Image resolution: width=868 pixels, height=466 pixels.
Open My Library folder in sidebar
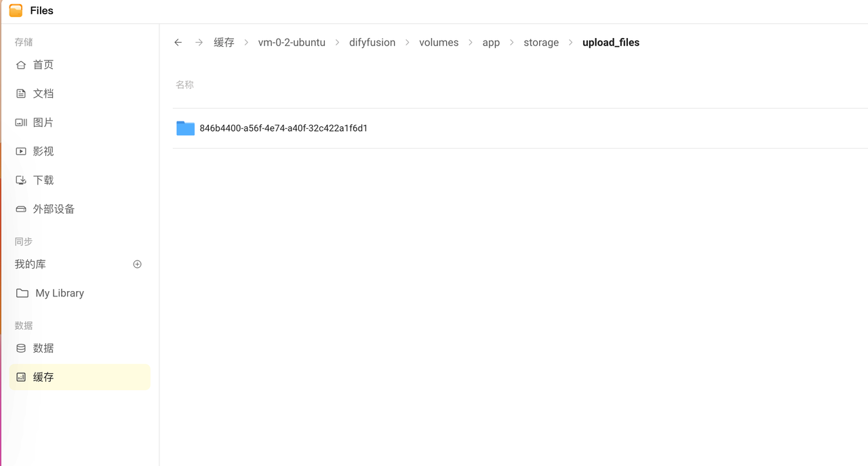click(x=59, y=293)
